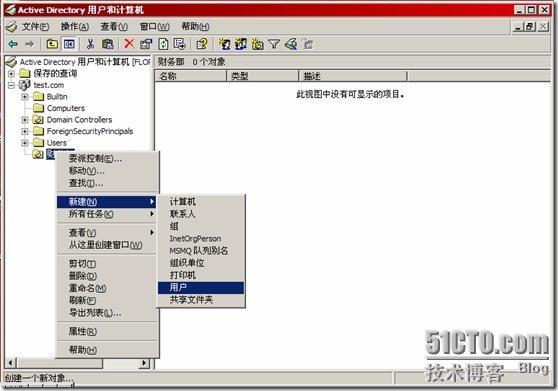The image size is (558, 391).
Task: Collapse the test.com domain node
Action: point(11,85)
